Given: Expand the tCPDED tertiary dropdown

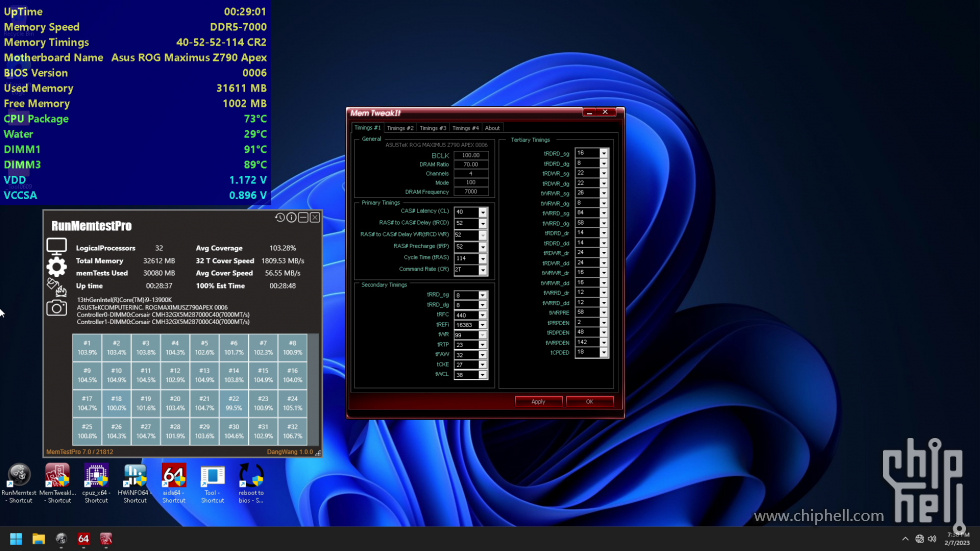Looking at the screenshot, I should point(603,352).
